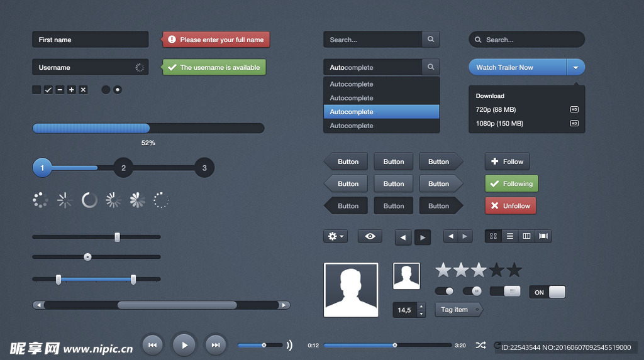The image size is (644, 360).
Task: Click the red Unfollow button
Action: click(511, 205)
